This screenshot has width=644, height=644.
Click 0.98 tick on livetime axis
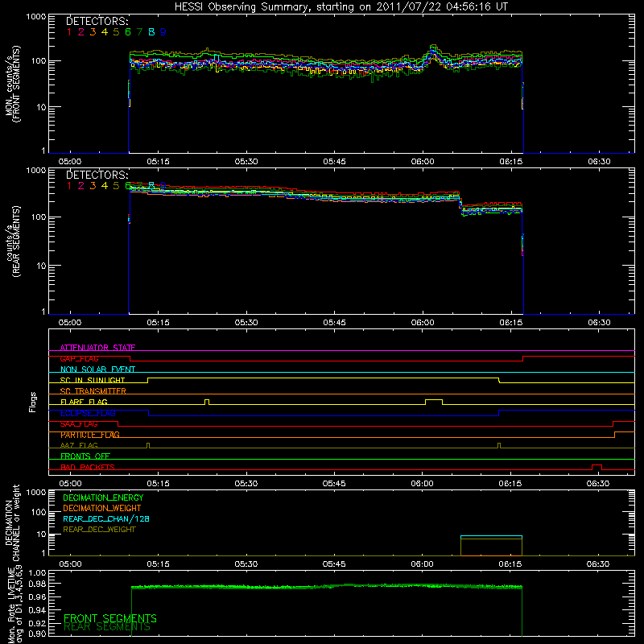(x=37, y=584)
